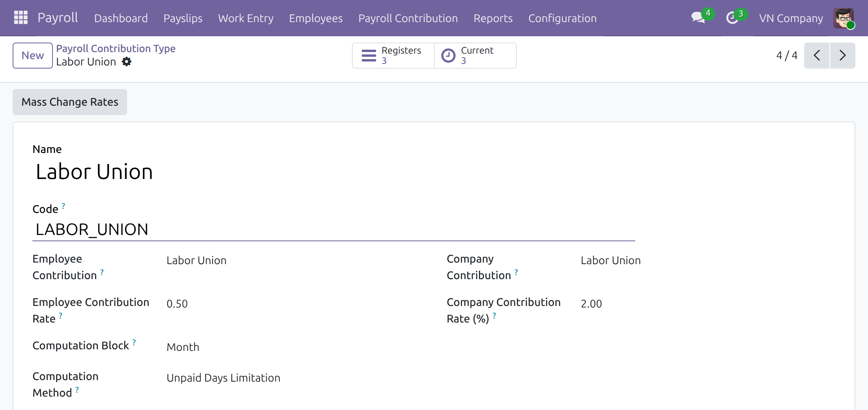Click the Mass Change Rates button
The height and width of the screenshot is (410, 868).
tap(70, 102)
